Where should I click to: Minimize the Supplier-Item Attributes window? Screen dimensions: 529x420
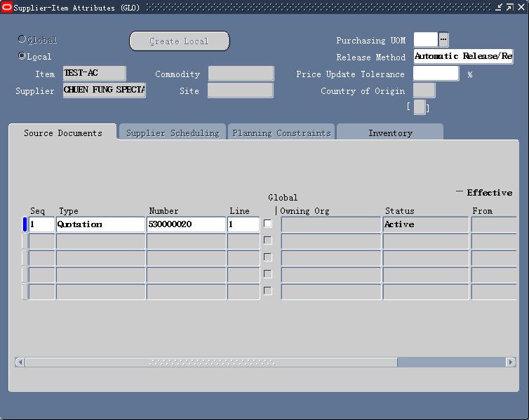[499, 8]
